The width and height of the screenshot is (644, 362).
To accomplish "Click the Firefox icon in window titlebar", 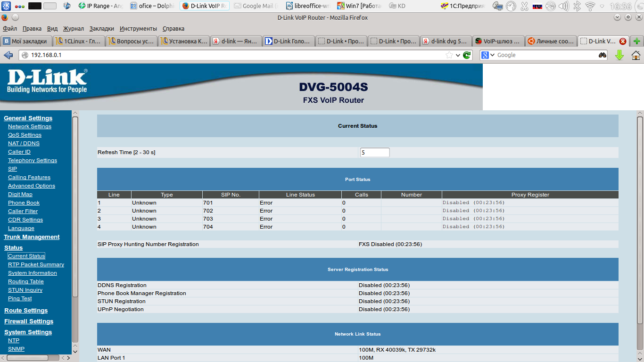I will pos(5,17).
